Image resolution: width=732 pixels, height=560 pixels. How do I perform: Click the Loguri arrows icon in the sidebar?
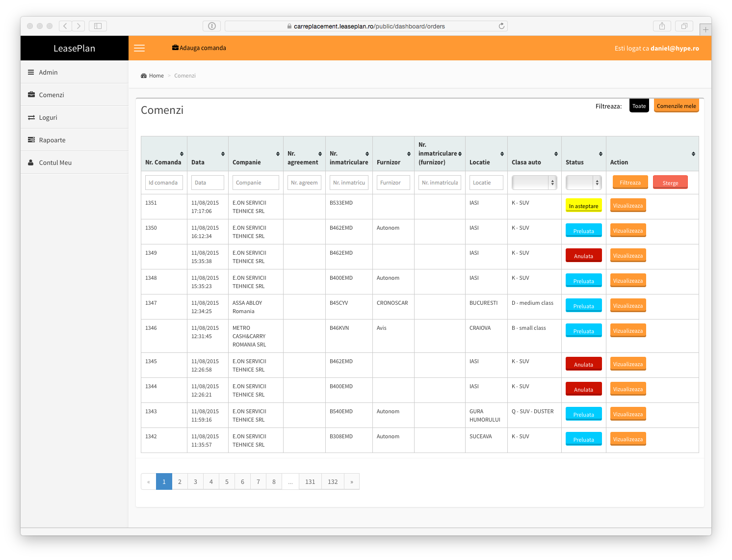click(31, 117)
